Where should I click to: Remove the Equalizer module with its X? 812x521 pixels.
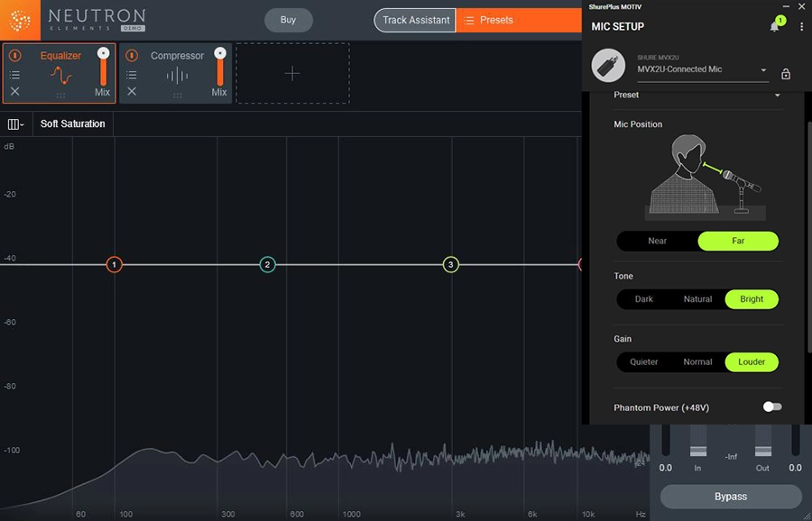tap(15, 92)
